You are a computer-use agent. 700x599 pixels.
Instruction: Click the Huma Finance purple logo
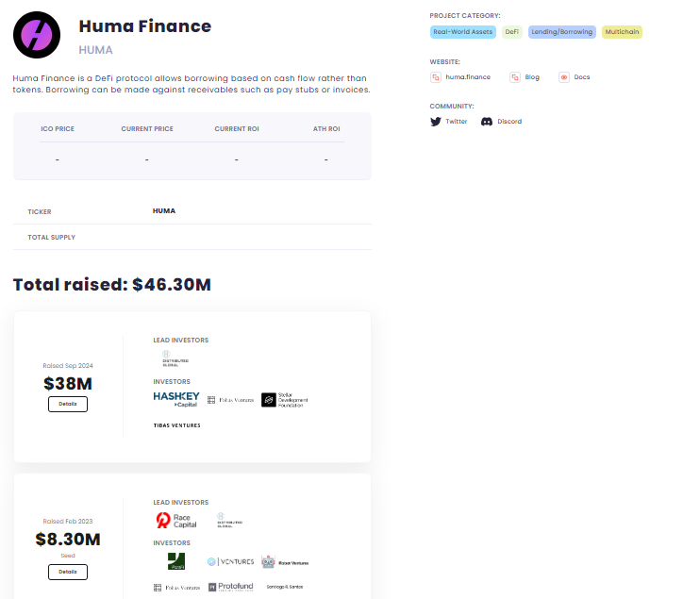click(37, 35)
